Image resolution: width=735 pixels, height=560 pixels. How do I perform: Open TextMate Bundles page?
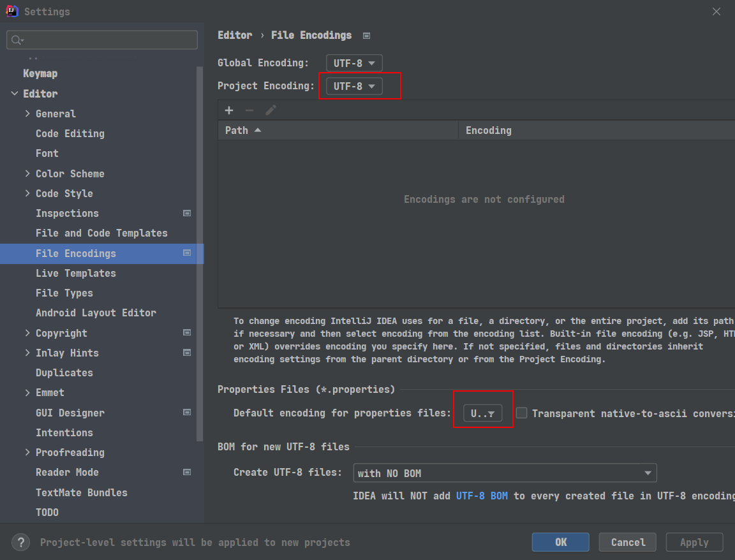82,492
